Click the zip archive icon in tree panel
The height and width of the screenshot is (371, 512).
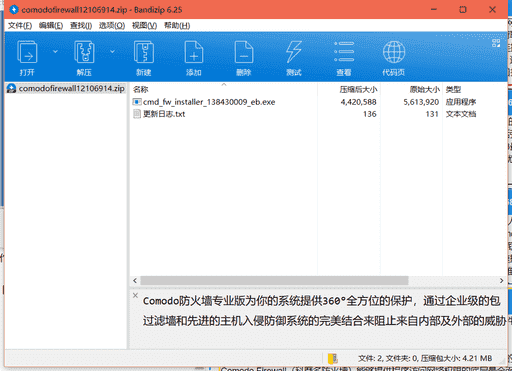pos(11,88)
